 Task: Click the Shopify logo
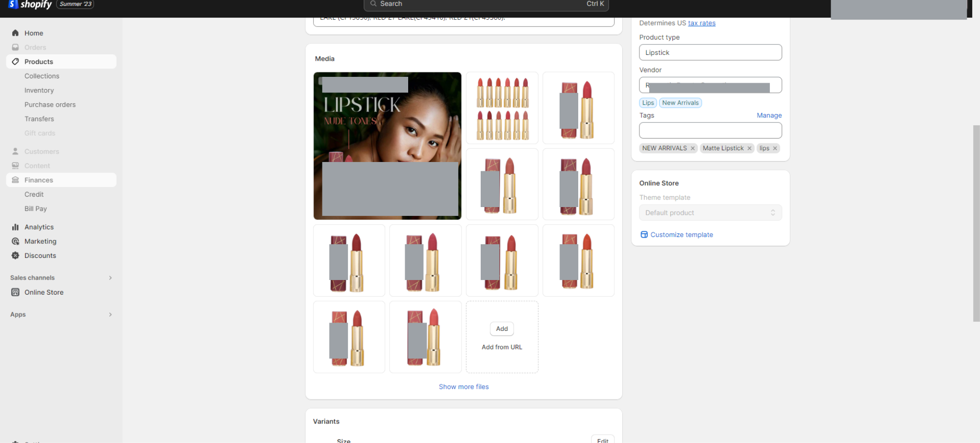click(x=30, y=4)
